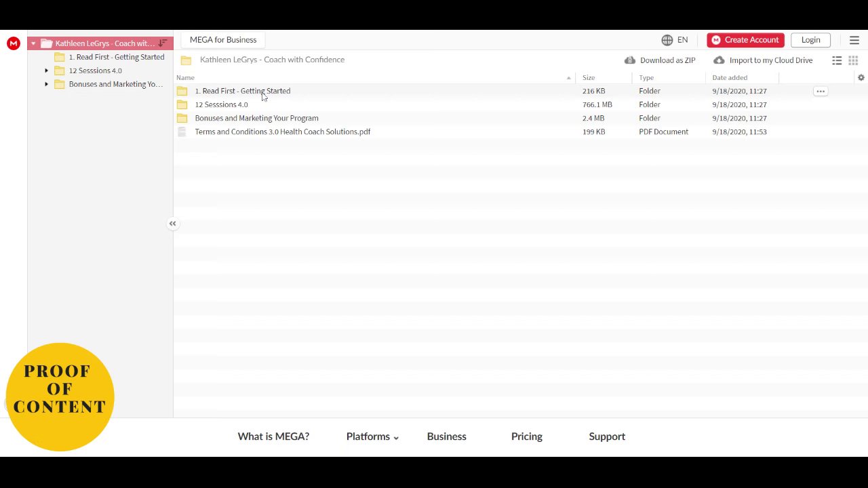Expand Bonuses and Marketing tree node
The width and height of the screenshot is (868, 488).
coord(47,84)
